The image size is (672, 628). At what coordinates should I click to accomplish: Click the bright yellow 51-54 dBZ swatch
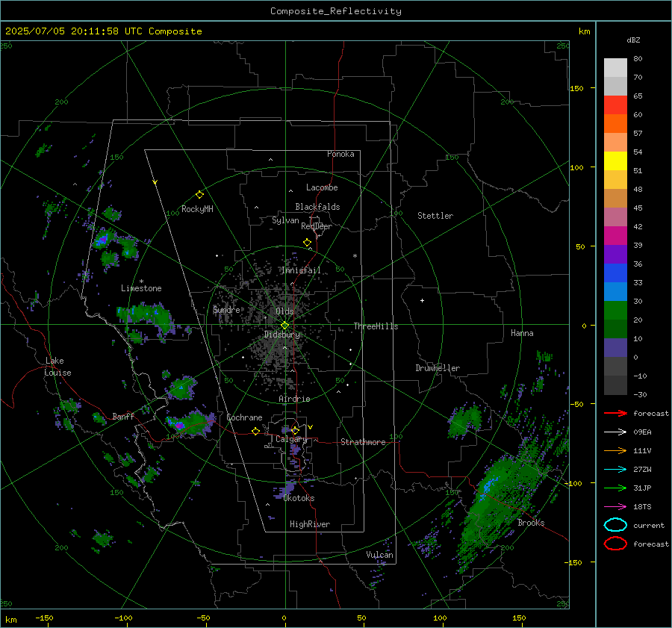tap(615, 161)
